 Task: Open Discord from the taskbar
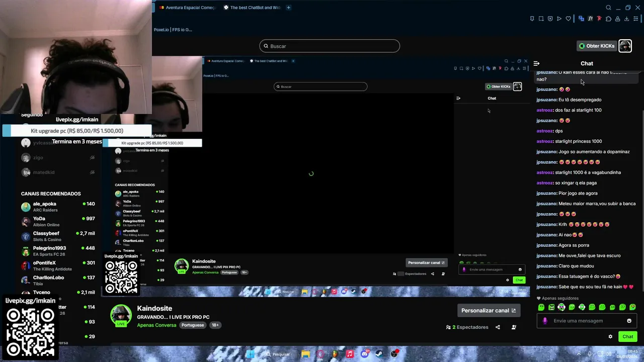(x=365, y=354)
